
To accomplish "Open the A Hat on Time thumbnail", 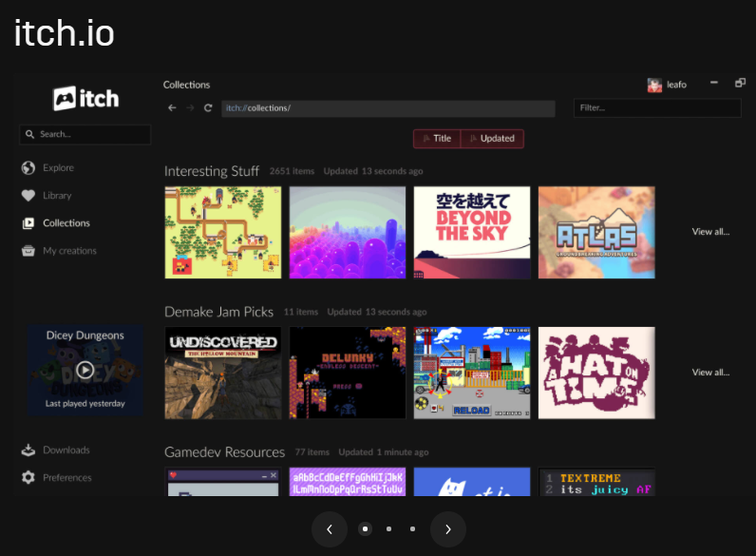I will 596,374.
